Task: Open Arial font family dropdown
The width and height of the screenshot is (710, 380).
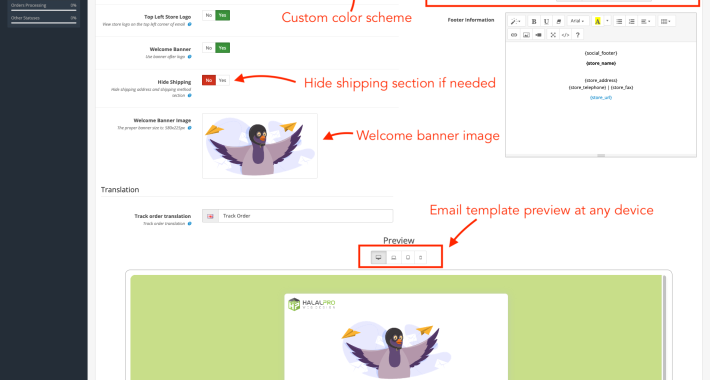Action: (x=578, y=21)
